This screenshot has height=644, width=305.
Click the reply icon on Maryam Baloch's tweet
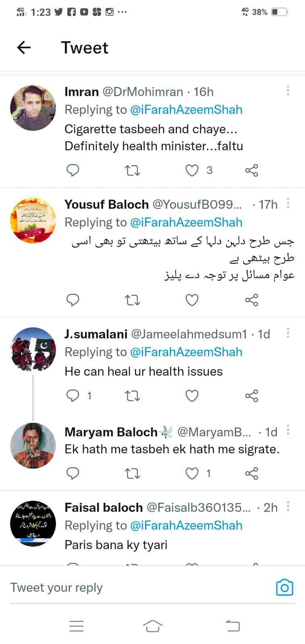point(73,473)
